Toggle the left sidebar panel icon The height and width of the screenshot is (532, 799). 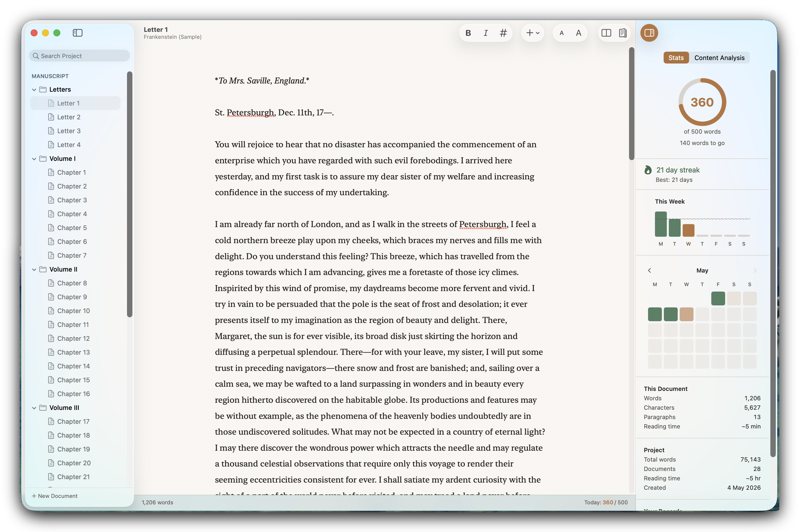tap(77, 33)
